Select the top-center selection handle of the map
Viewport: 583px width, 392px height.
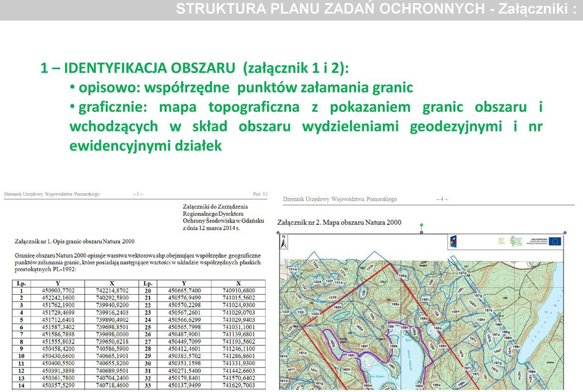click(x=421, y=233)
